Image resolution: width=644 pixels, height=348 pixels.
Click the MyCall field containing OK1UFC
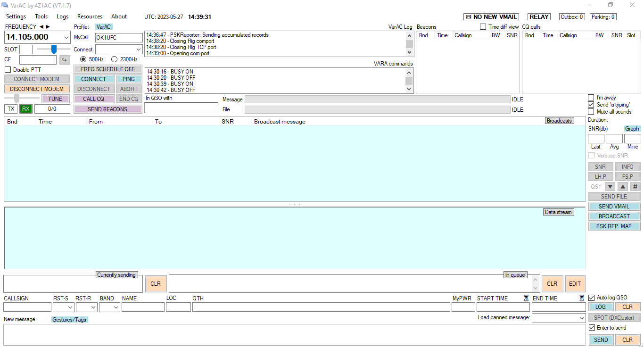[x=118, y=38]
